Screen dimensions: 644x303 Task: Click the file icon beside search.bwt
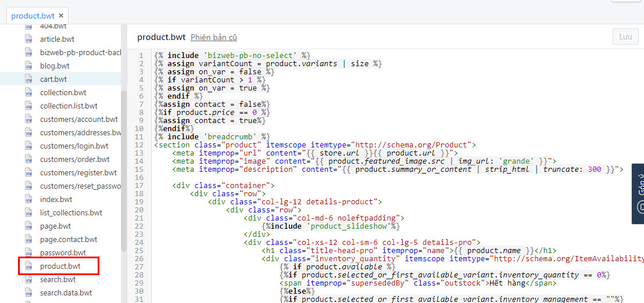(28, 279)
